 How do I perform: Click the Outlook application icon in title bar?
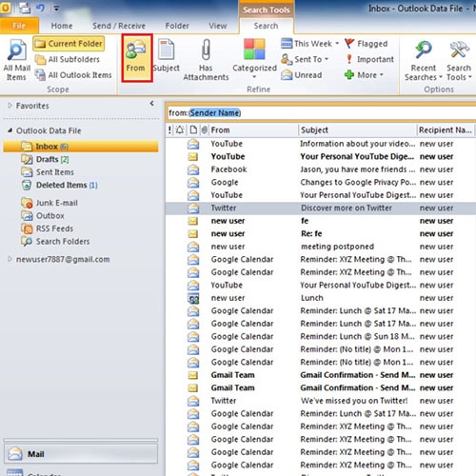pos(6,8)
